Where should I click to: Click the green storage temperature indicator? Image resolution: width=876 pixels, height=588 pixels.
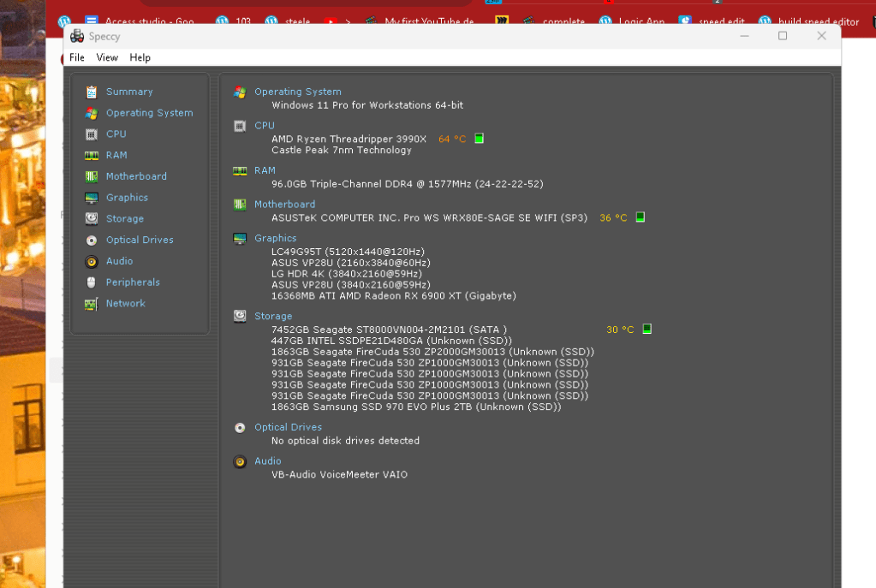click(x=647, y=329)
